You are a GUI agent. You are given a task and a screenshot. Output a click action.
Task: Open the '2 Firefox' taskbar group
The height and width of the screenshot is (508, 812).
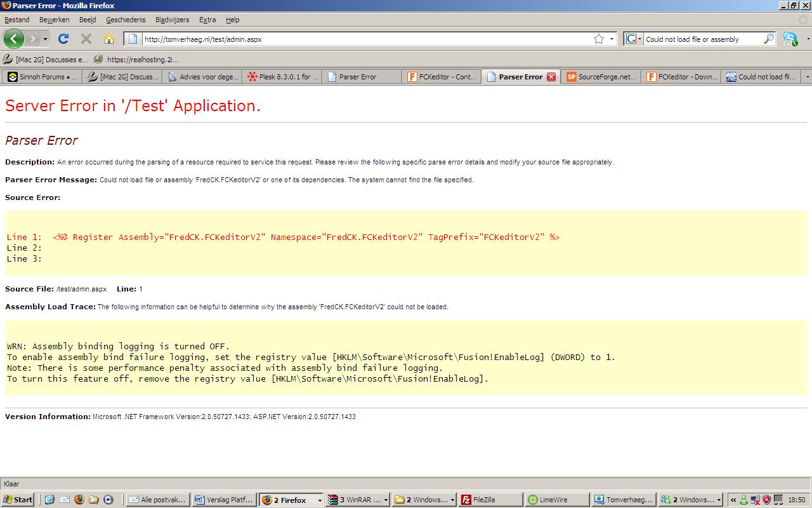pos(291,500)
